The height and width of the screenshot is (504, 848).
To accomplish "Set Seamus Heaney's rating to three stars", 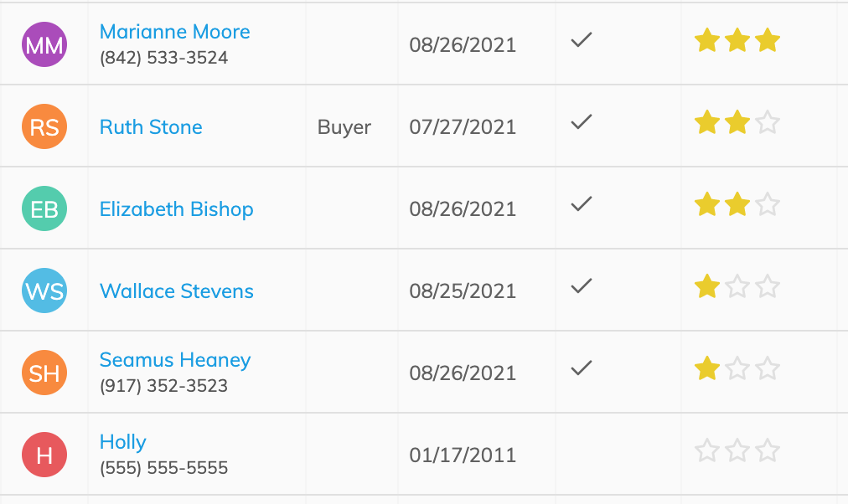I will (x=768, y=369).
